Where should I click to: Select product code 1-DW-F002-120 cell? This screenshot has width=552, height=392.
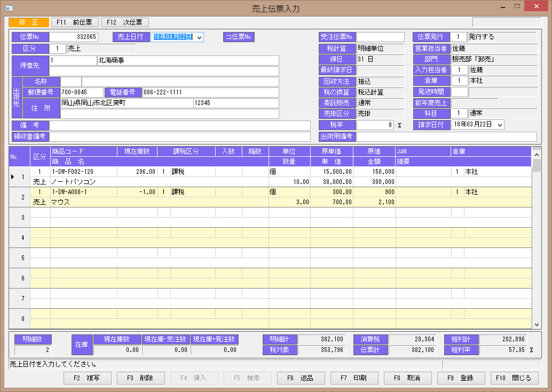pyautogui.click(x=84, y=172)
